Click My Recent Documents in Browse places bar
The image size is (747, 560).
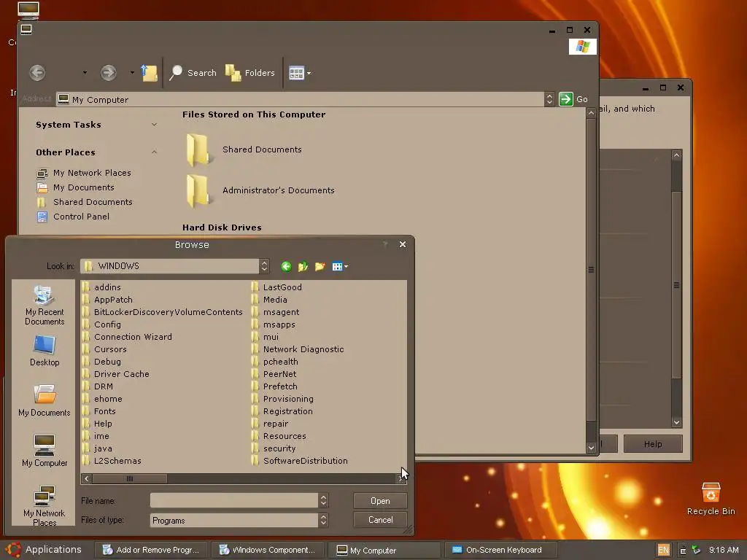point(44,306)
